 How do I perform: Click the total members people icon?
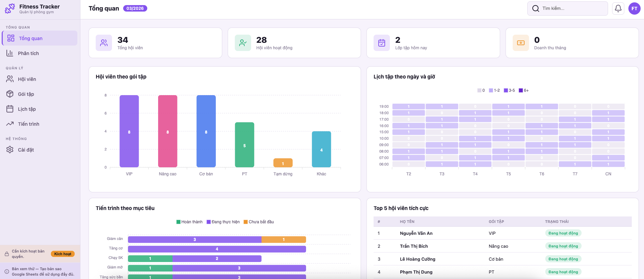pos(104,43)
